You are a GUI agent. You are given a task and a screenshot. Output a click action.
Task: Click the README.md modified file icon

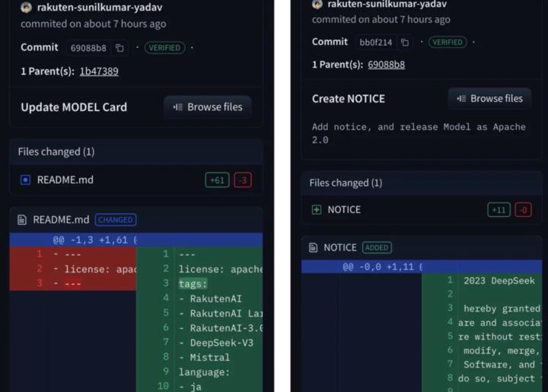pos(25,180)
